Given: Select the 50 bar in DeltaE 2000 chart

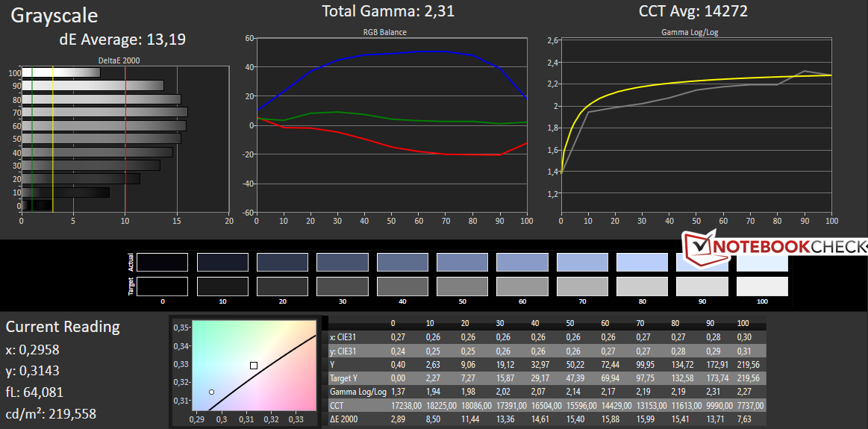Looking at the screenshot, I should click(102, 138).
